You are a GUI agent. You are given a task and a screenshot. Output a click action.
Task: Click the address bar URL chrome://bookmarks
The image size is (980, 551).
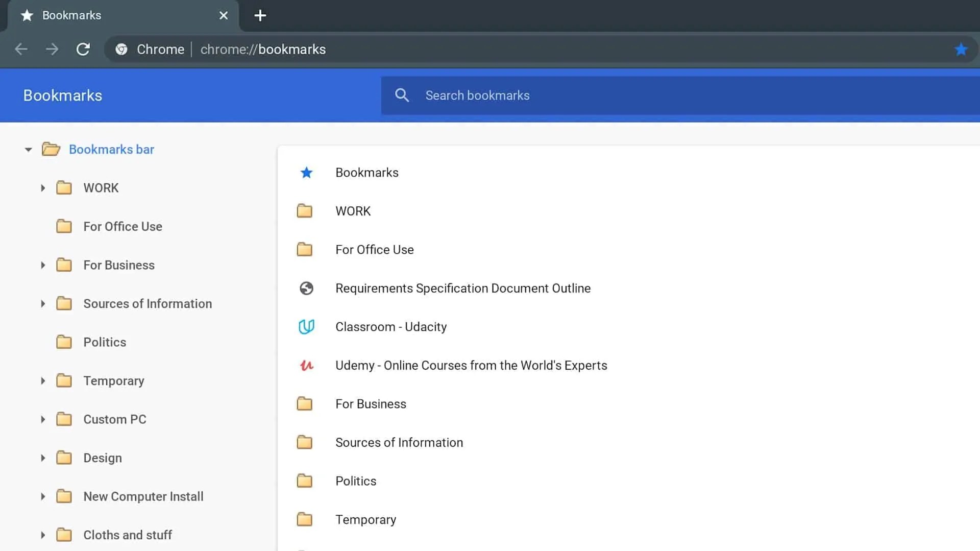(262, 49)
